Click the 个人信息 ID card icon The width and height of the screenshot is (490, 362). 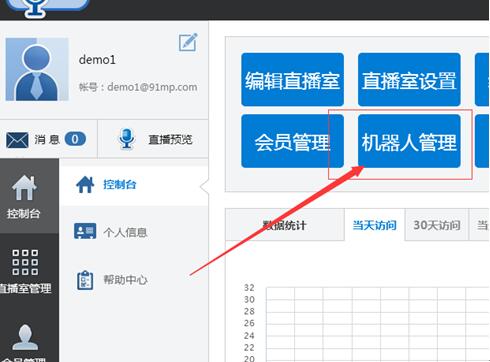pos(85,231)
